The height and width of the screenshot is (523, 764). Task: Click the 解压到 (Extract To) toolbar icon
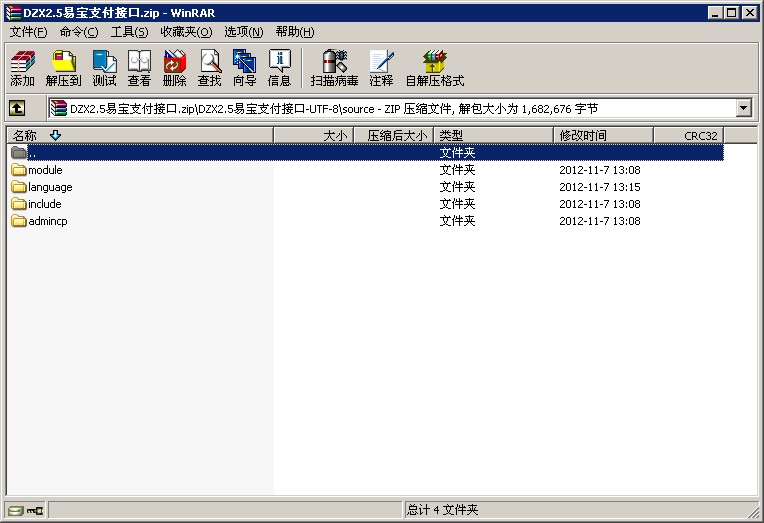pyautogui.click(x=63, y=68)
